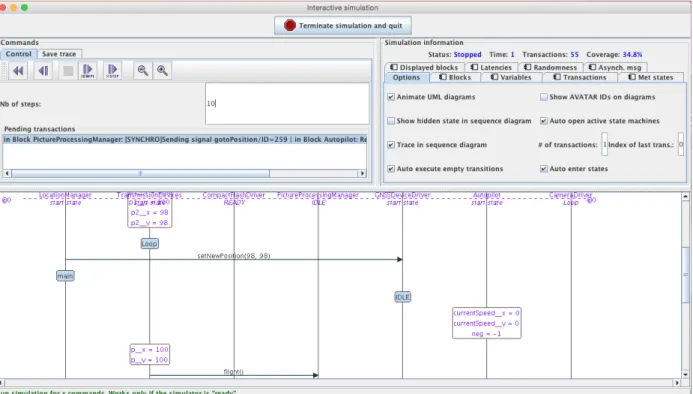Click the zoom in magnifier icon

tap(162, 70)
